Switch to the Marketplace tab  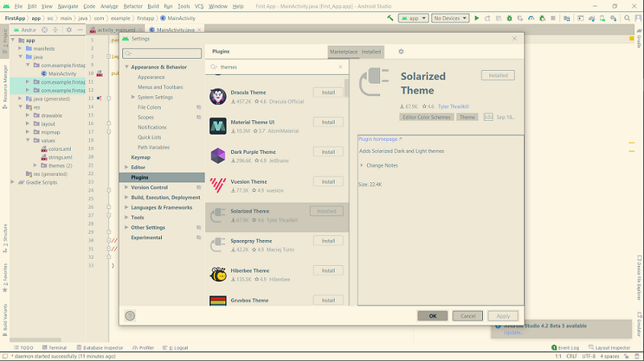coord(344,52)
